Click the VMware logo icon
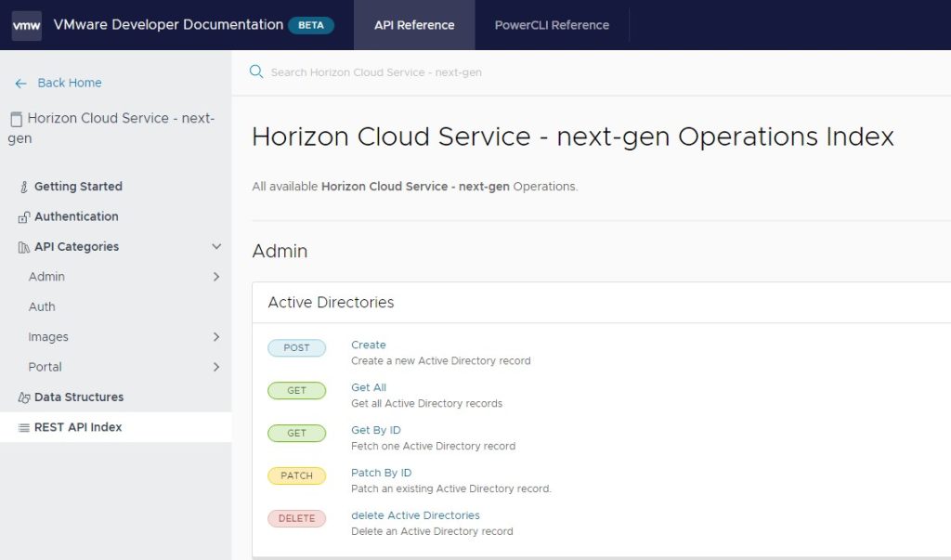Image resolution: width=951 pixels, height=560 pixels. tap(26, 25)
